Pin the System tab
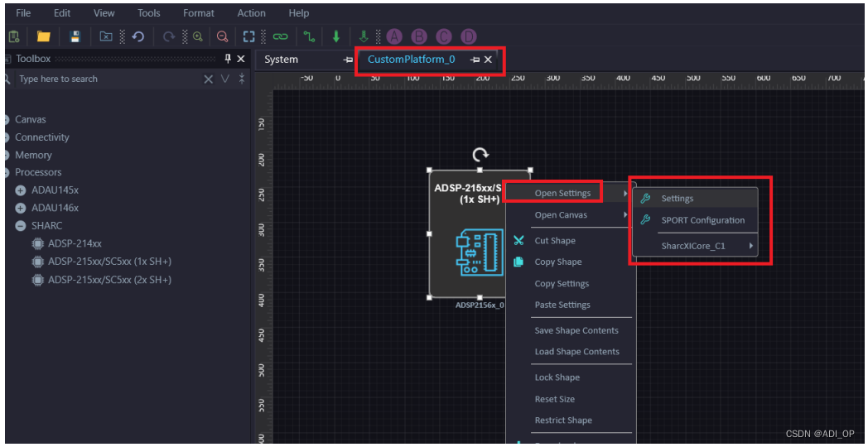The height and width of the screenshot is (447, 868). coord(348,60)
